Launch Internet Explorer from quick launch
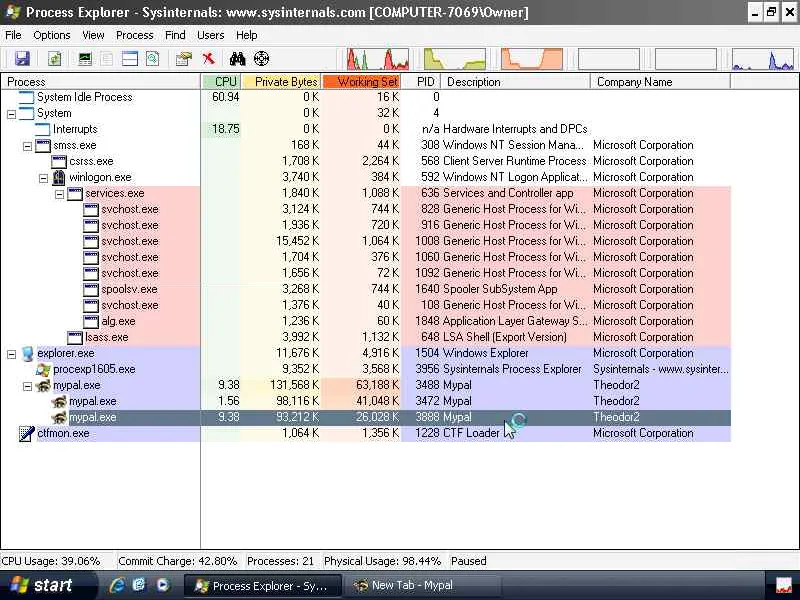Viewport: 800px width, 600px height. click(x=117, y=585)
